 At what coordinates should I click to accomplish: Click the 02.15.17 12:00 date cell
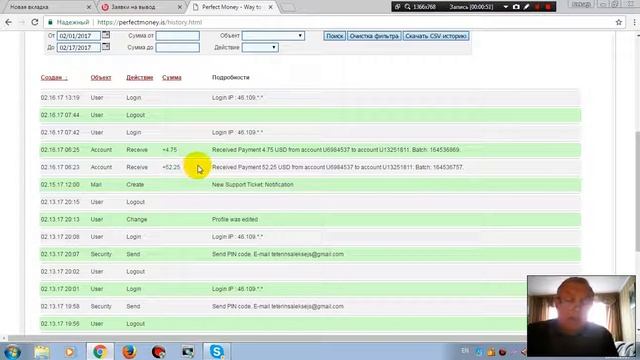(60, 184)
